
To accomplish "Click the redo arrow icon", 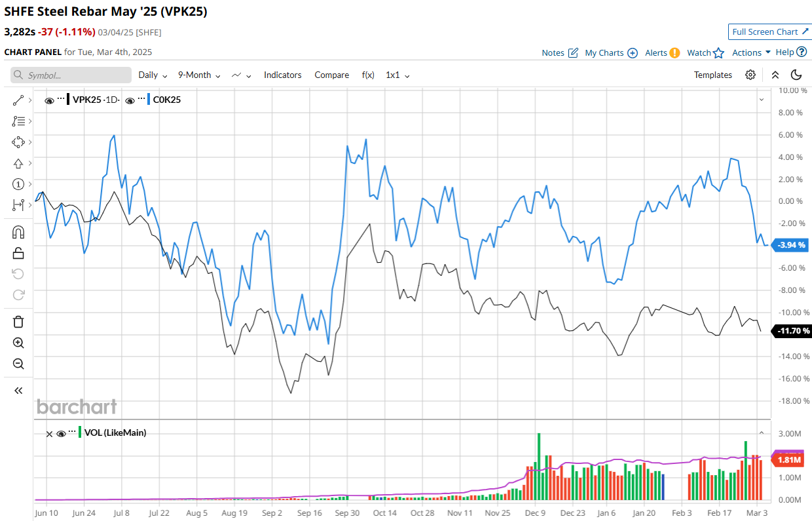I will (18, 295).
